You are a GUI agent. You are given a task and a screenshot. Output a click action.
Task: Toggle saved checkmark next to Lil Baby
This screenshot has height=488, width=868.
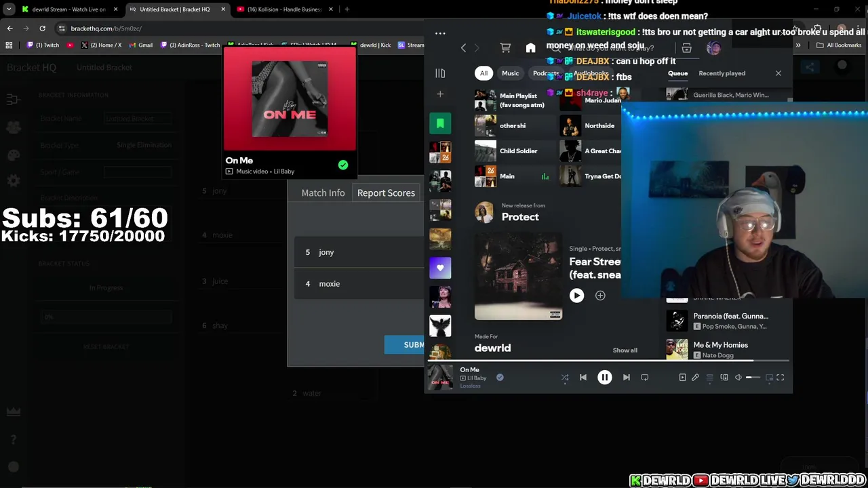click(500, 378)
